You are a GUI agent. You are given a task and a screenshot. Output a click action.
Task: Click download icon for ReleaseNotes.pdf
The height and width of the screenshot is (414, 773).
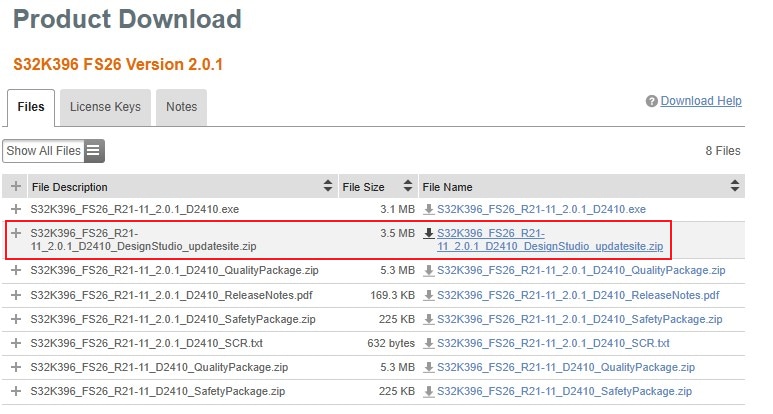[429, 295]
